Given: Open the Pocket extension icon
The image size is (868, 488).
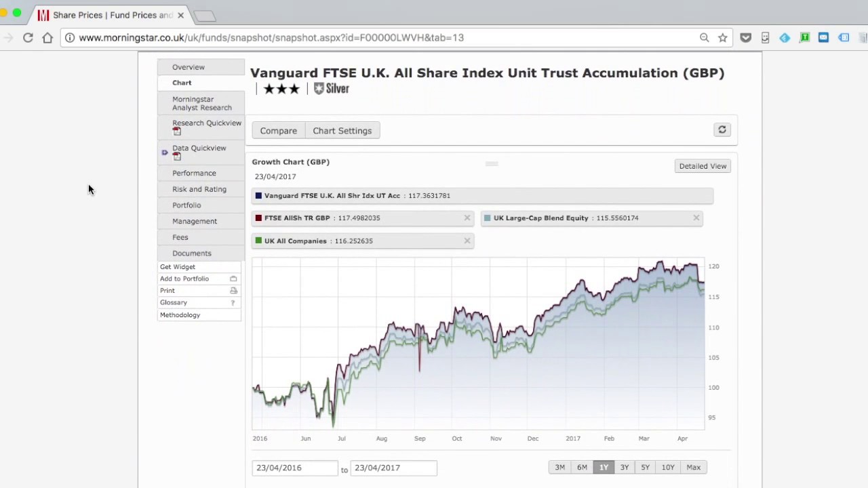Looking at the screenshot, I should (x=746, y=38).
